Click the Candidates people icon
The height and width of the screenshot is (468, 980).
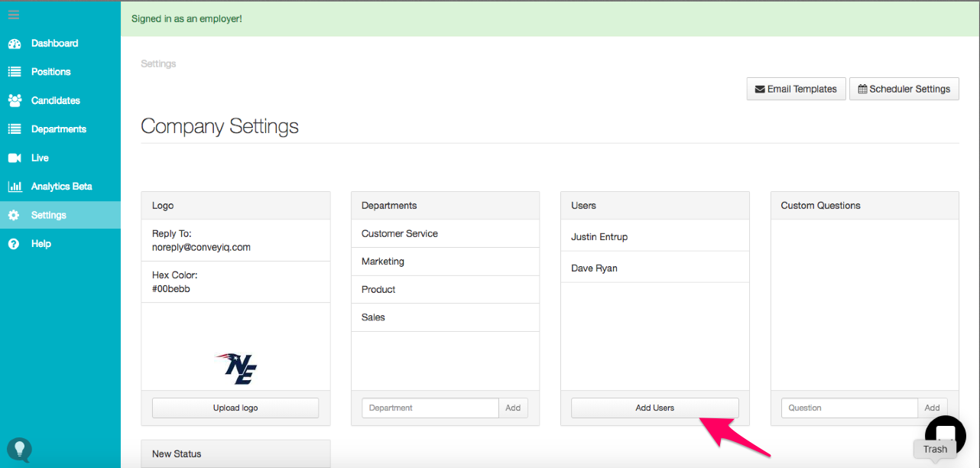coord(15,100)
